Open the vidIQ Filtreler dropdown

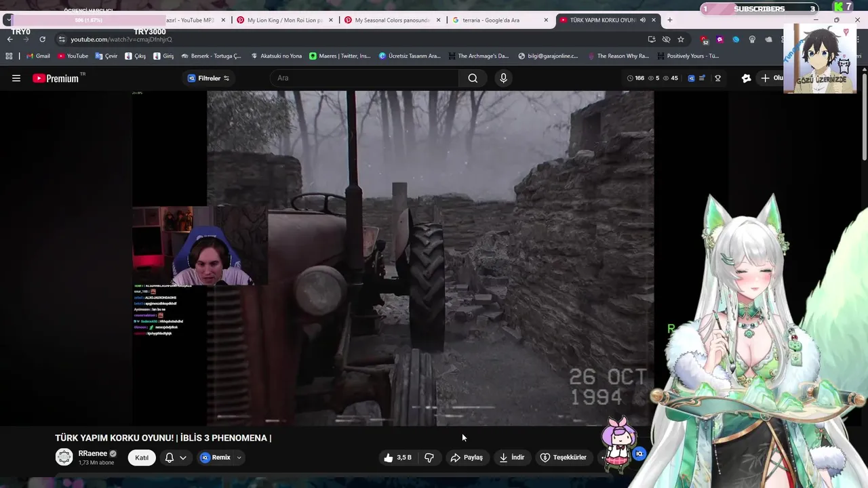pos(208,79)
